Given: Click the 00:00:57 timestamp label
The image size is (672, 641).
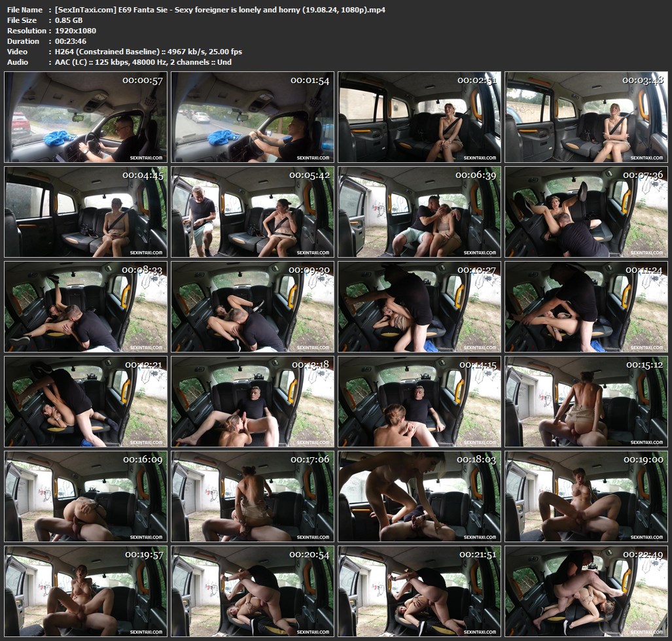Looking at the screenshot, I should [x=143, y=80].
